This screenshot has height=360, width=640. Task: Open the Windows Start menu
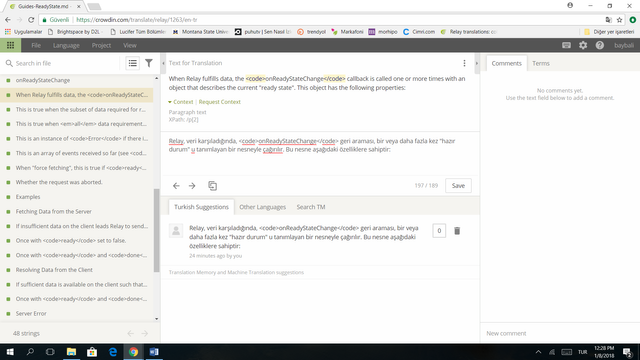[x=10, y=352]
